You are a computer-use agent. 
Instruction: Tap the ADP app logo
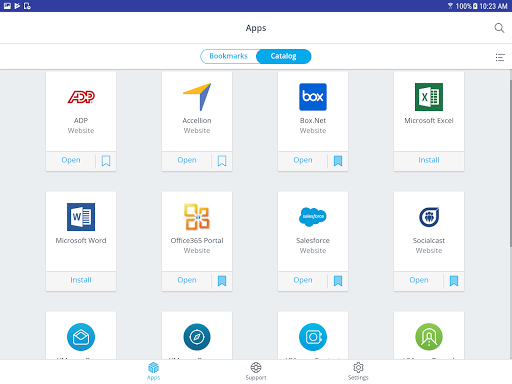coord(81,97)
